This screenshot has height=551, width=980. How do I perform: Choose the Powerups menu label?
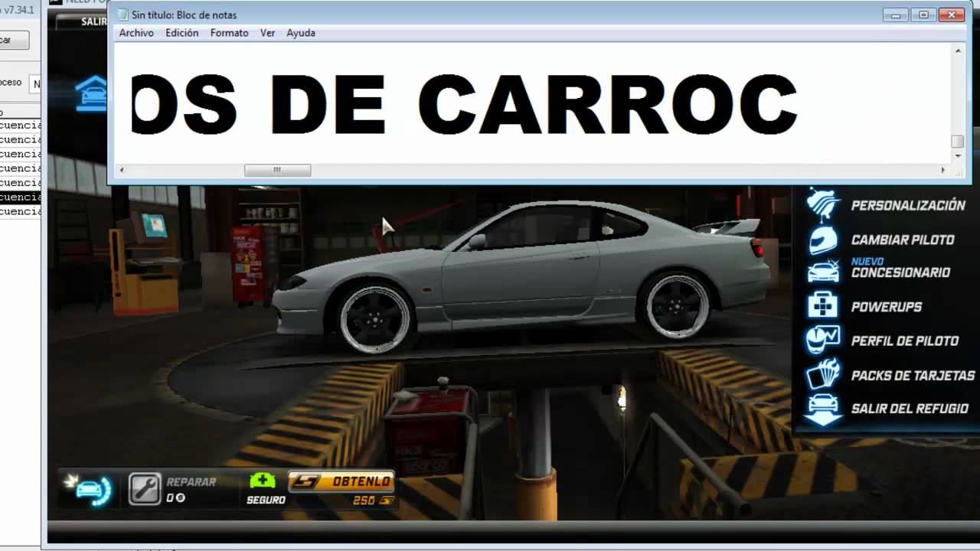[x=887, y=307]
